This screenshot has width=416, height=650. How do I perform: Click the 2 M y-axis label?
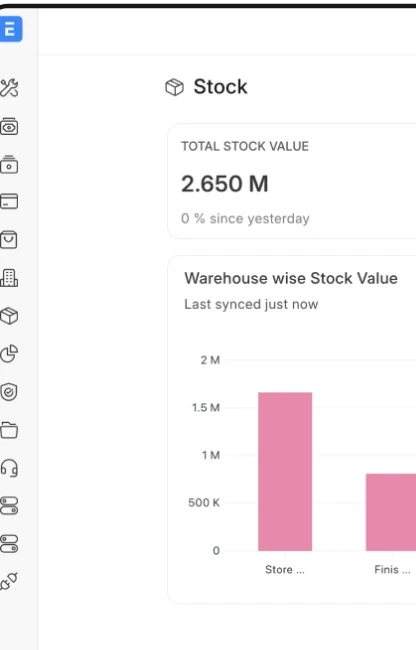click(x=210, y=360)
